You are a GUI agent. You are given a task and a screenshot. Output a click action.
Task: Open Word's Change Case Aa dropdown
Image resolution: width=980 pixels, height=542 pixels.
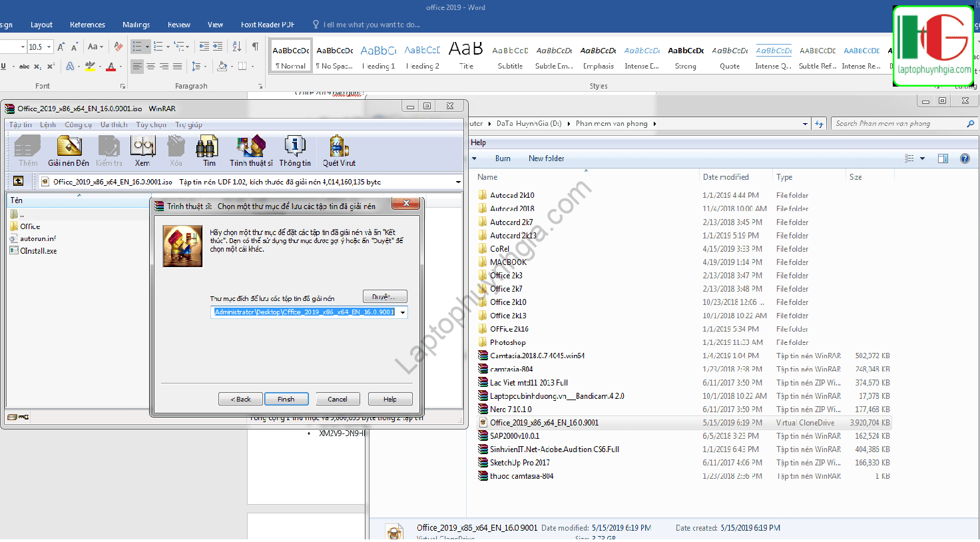coord(96,47)
